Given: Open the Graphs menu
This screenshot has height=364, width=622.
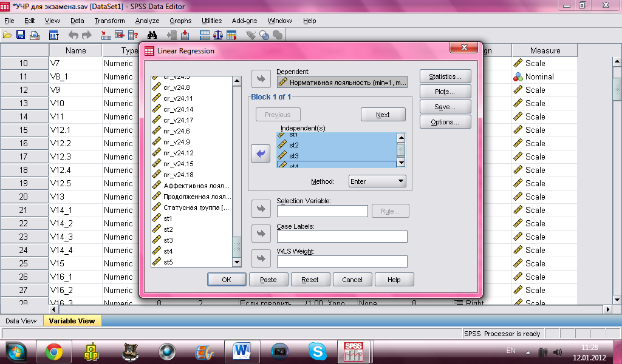Looking at the screenshot, I should [180, 21].
